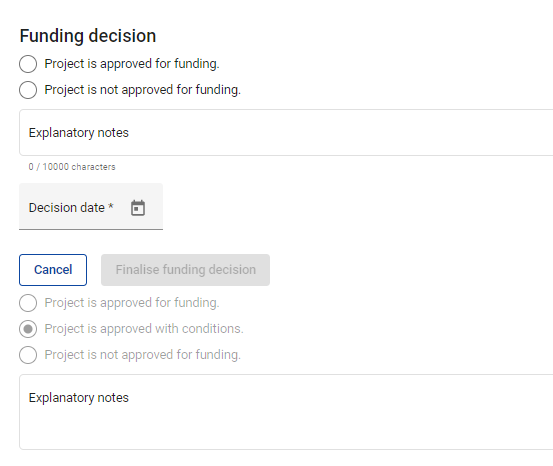Screen dimensions: 553x466
Task: Click the 'Project is approved with conditions.' label text
Action: point(144,329)
